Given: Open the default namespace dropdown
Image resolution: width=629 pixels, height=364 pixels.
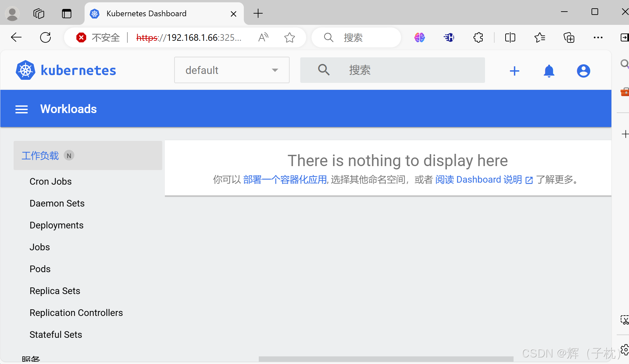Looking at the screenshot, I should pyautogui.click(x=232, y=70).
